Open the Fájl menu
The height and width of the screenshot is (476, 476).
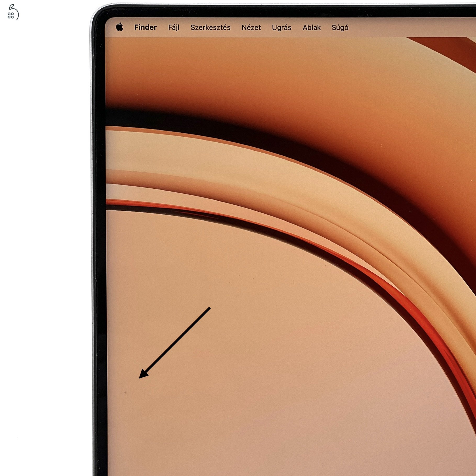(174, 27)
